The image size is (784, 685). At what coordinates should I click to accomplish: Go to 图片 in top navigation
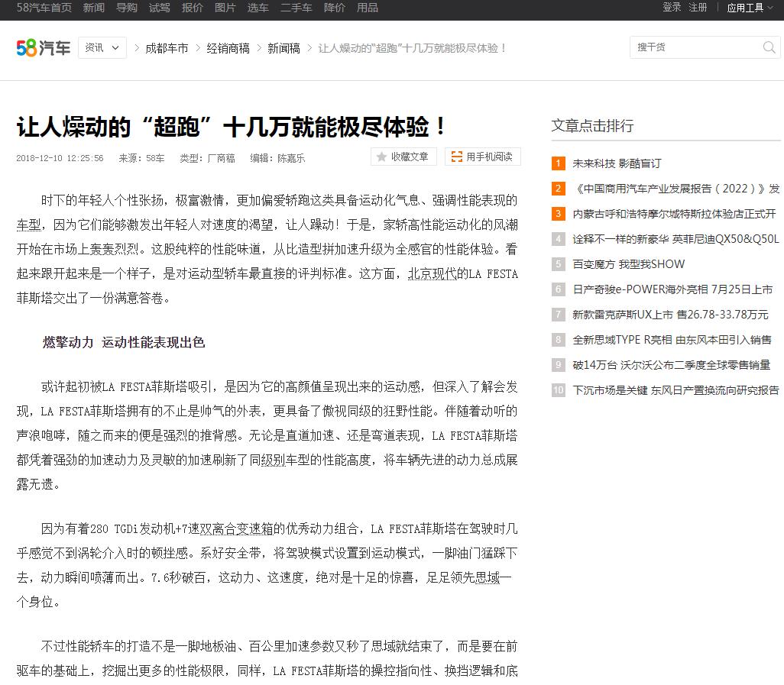click(225, 8)
